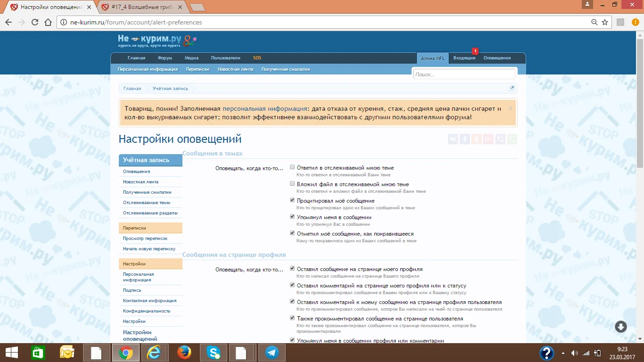Open the volume control in system tray
Viewport: 644px width, 362px height.
[x=575, y=353]
